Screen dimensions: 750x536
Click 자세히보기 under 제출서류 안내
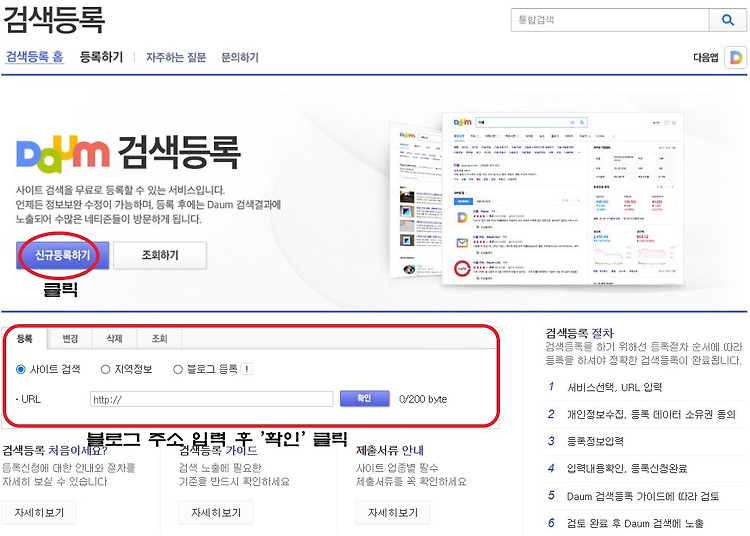click(393, 513)
